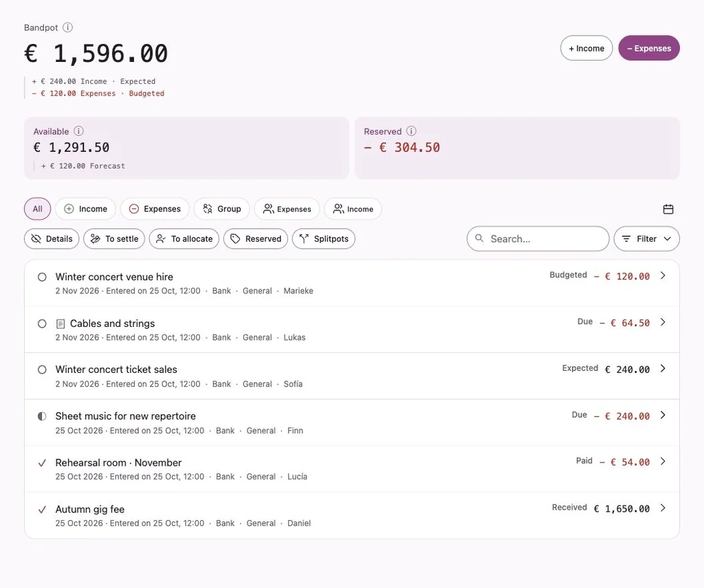Toggle the status circle for Cables and strings
Screen dimensions: 704x588
coord(42,324)
